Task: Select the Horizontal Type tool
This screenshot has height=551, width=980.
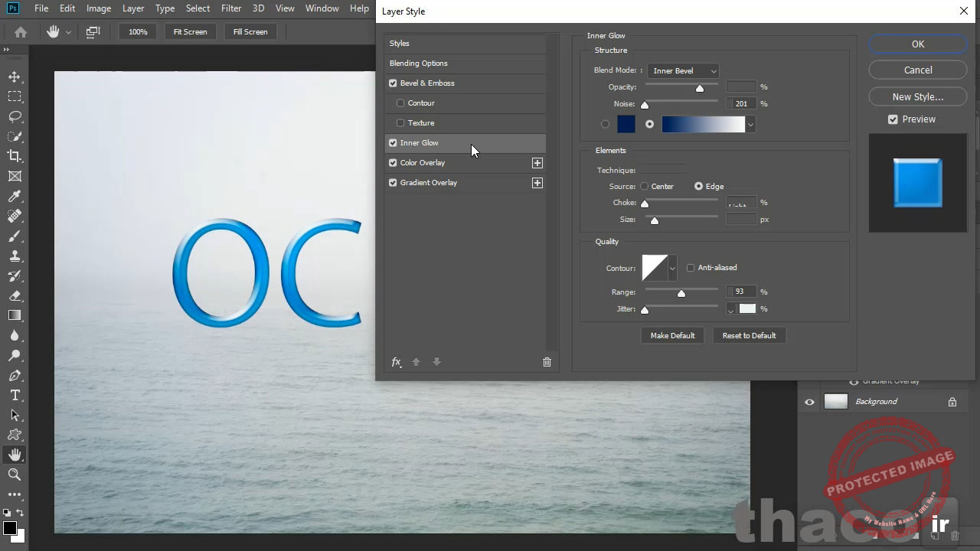Action: pos(15,395)
